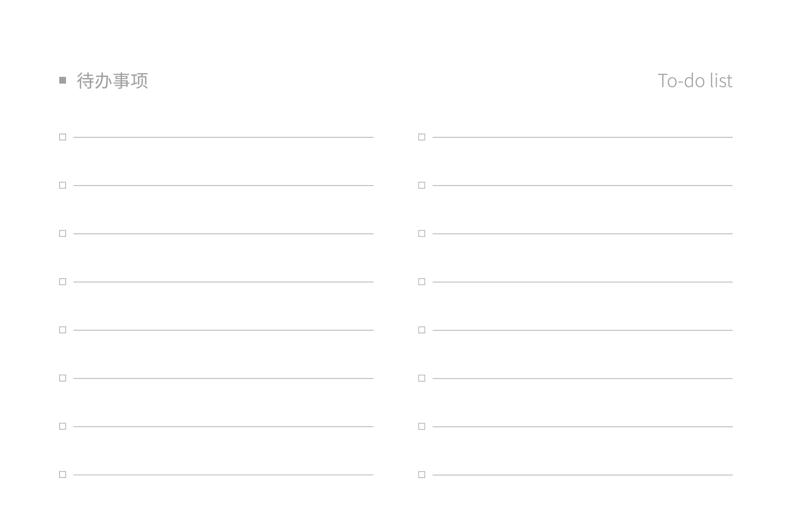The height and width of the screenshot is (532, 787).
Task: Check the first checkbox in right column
Action: coord(422,137)
